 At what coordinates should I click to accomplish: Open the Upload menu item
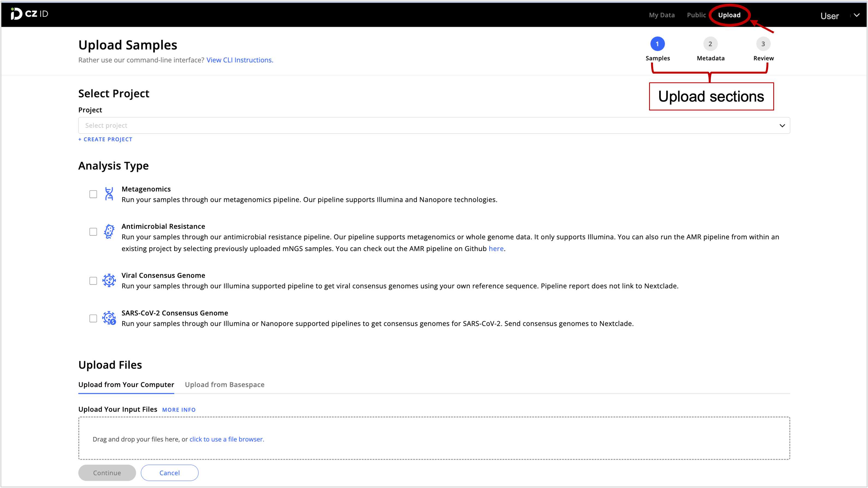729,15
